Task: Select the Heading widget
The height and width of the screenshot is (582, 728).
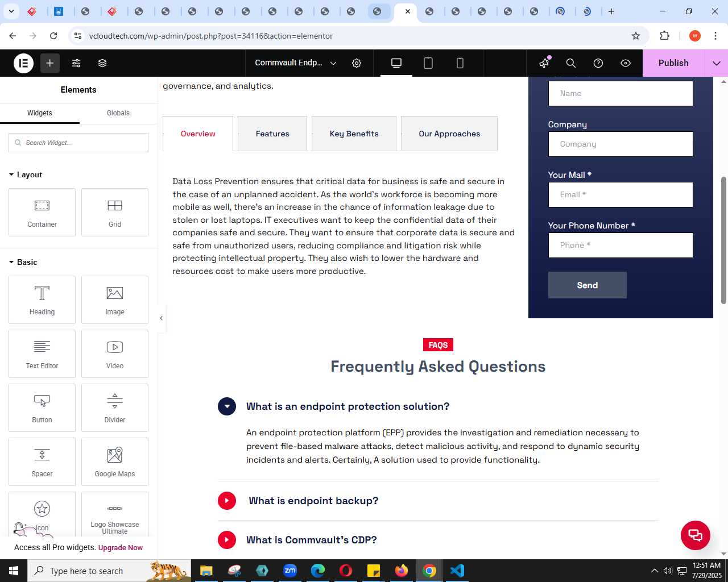Action: pos(42,300)
